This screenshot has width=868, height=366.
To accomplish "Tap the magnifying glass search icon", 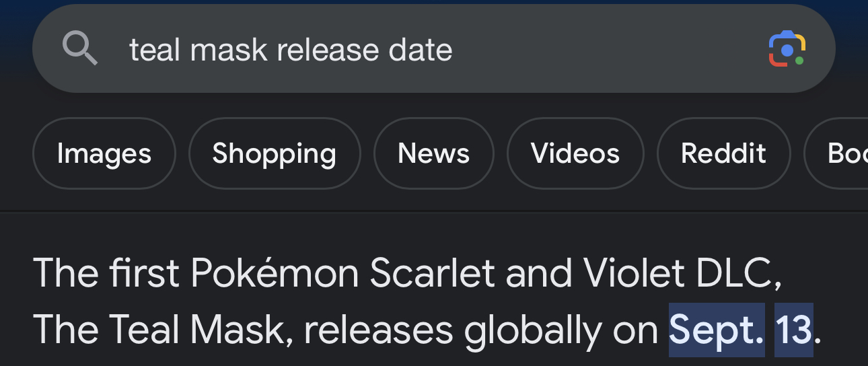I will click(80, 49).
